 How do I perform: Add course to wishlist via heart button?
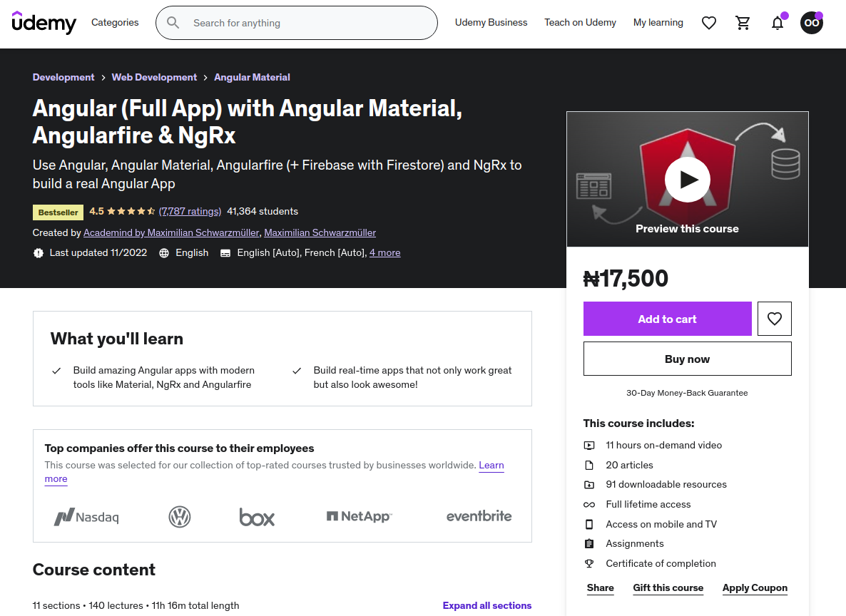[x=774, y=319]
